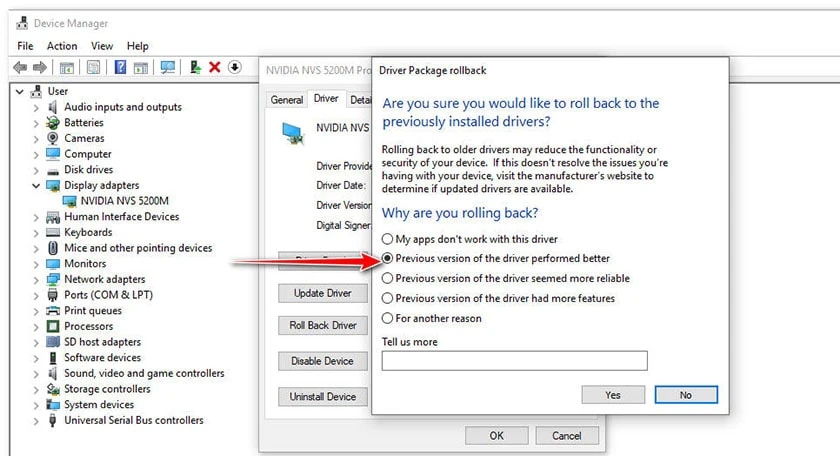Collapse the User root node
This screenshot has width=840, height=456.
click(20, 92)
